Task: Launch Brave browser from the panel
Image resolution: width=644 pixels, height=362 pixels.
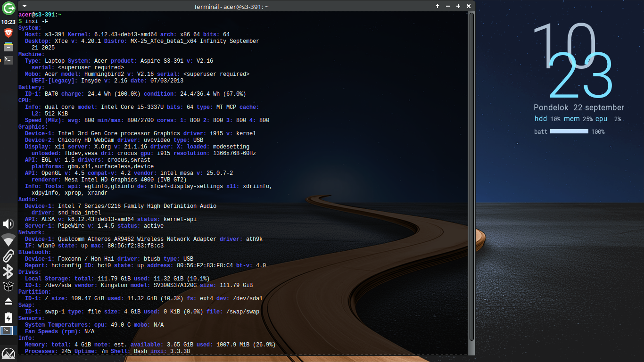Action: 8,33
